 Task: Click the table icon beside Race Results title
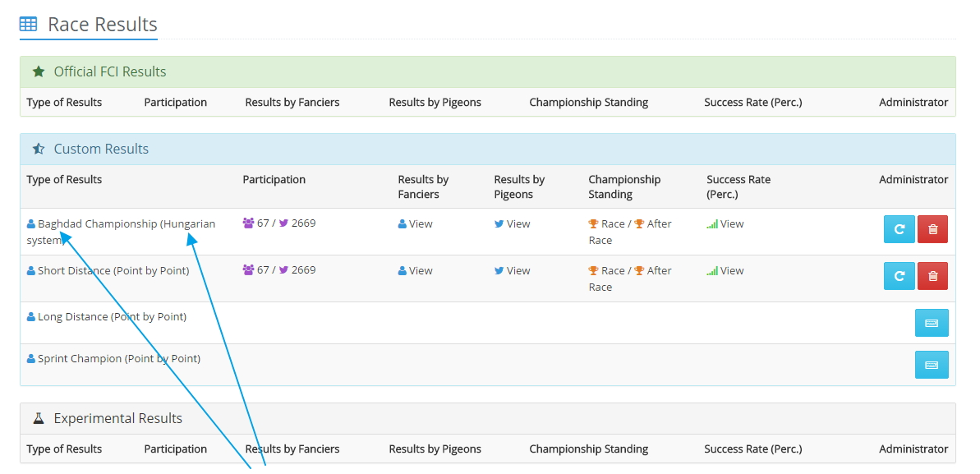[28, 25]
